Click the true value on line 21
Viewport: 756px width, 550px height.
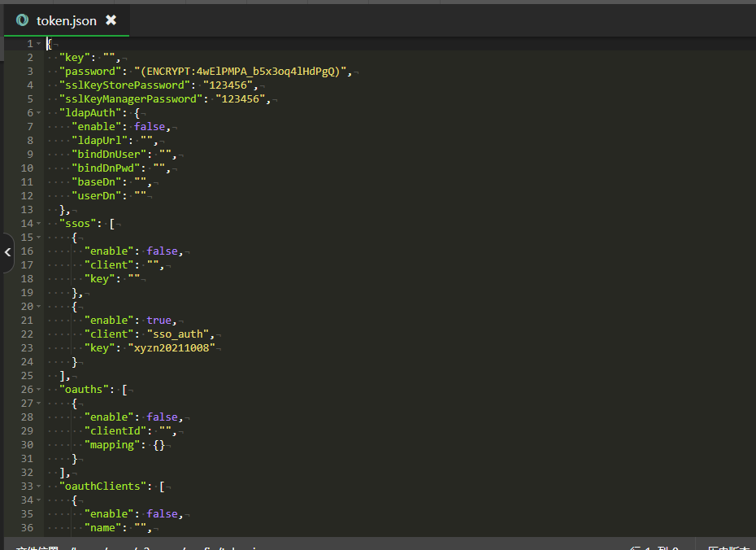[x=159, y=320]
